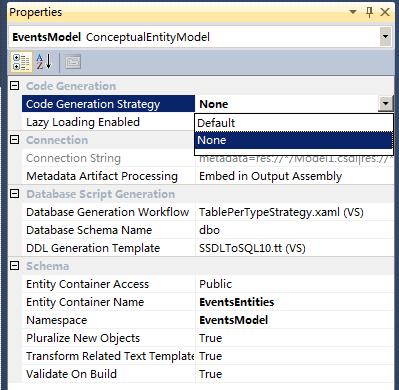
Task: Open EventsModel object selector dropdown
Action: tap(385, 36)
